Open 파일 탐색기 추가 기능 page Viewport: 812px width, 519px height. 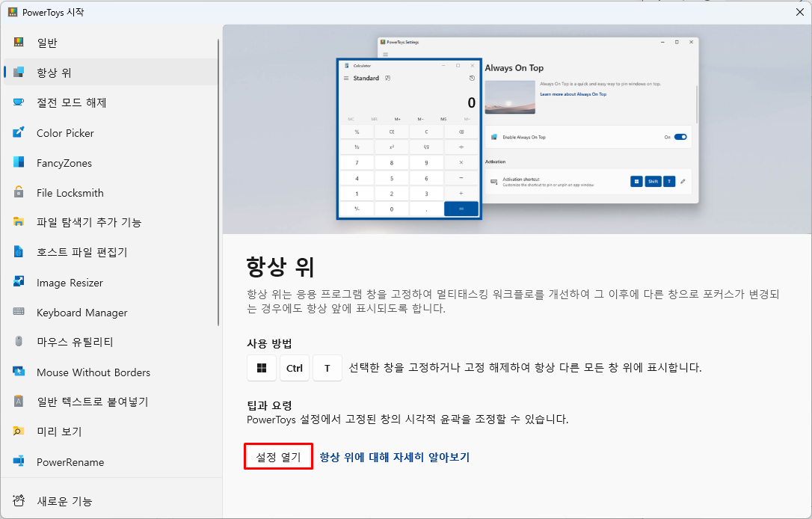[111, 221]
